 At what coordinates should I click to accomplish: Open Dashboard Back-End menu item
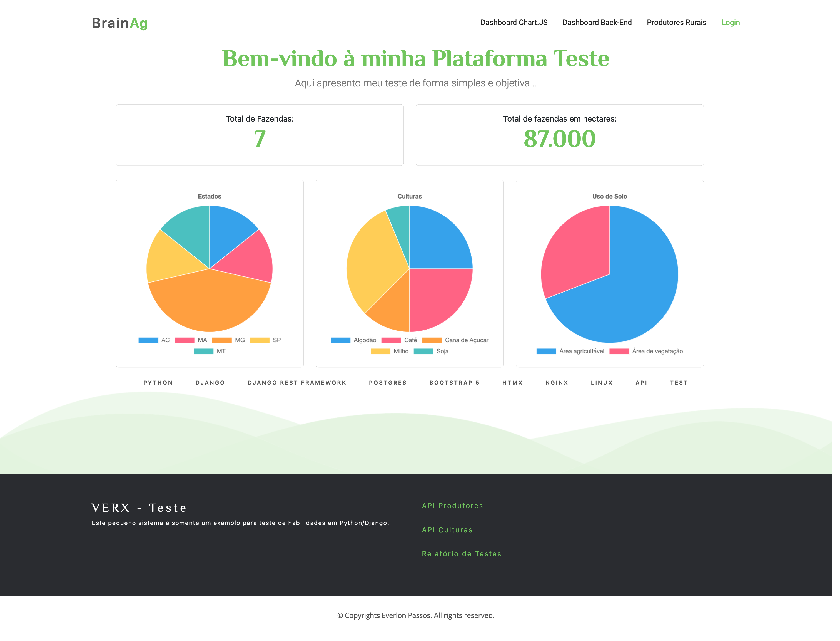click(x=597, y=23)
